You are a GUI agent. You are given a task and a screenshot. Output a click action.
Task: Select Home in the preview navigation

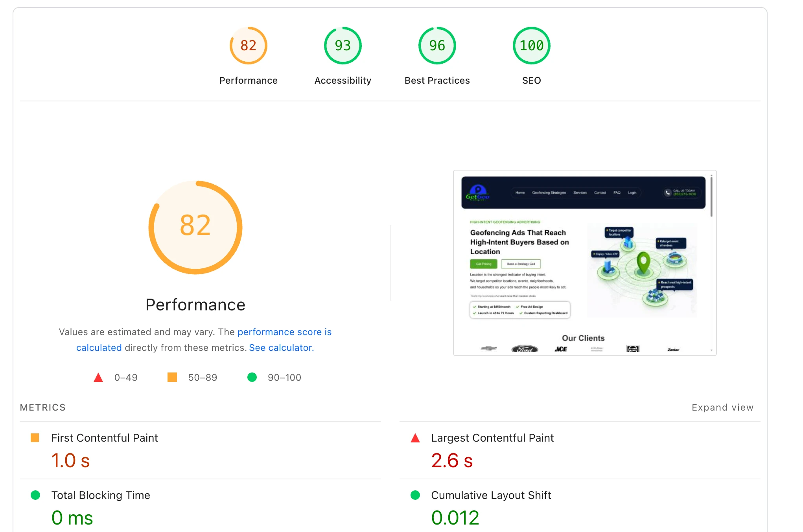[520, 193]
